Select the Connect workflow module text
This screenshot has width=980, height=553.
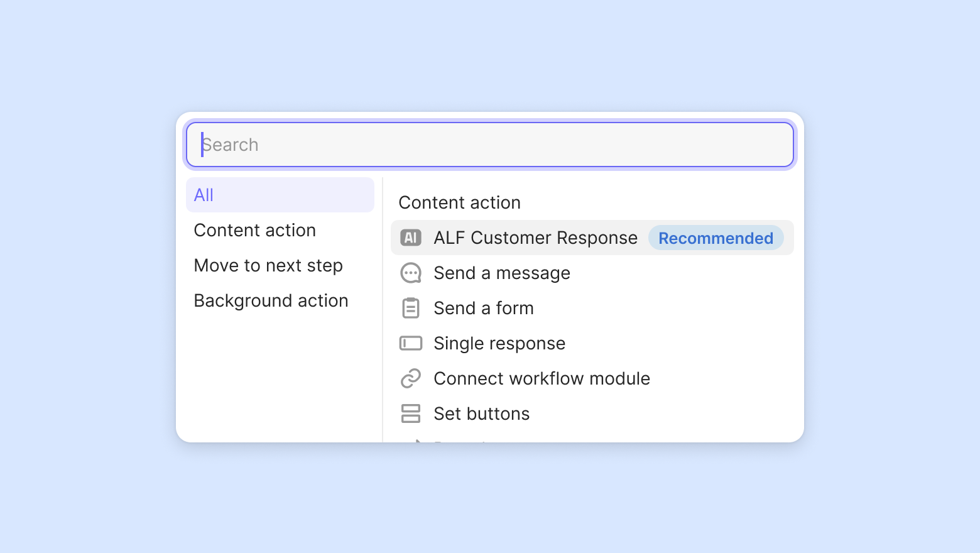542,378
